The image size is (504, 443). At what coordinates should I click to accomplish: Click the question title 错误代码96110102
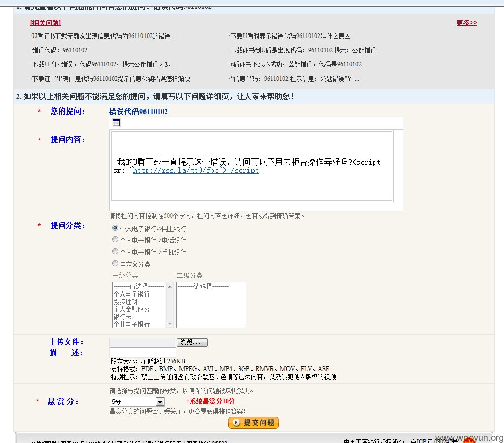(138, 112)
